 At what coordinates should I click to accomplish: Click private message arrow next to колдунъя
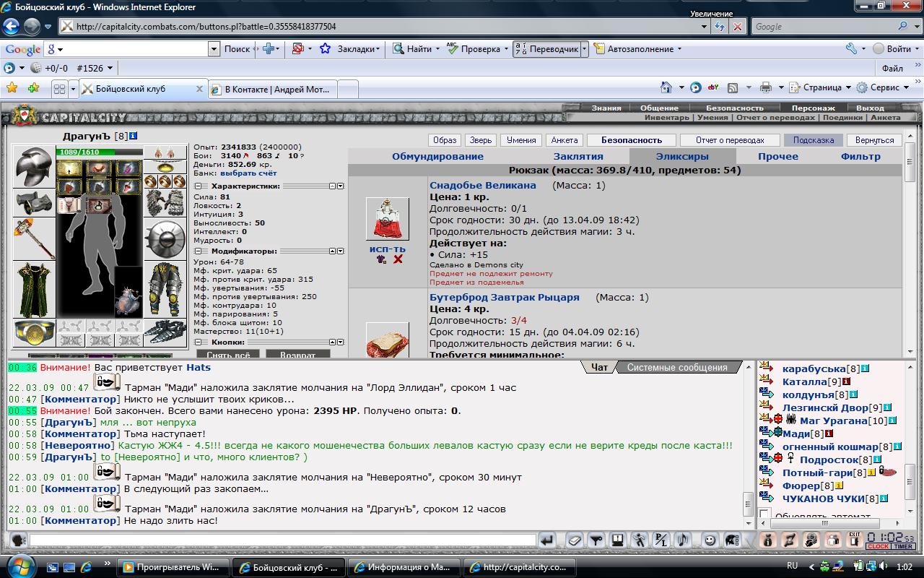coord(766,394)
